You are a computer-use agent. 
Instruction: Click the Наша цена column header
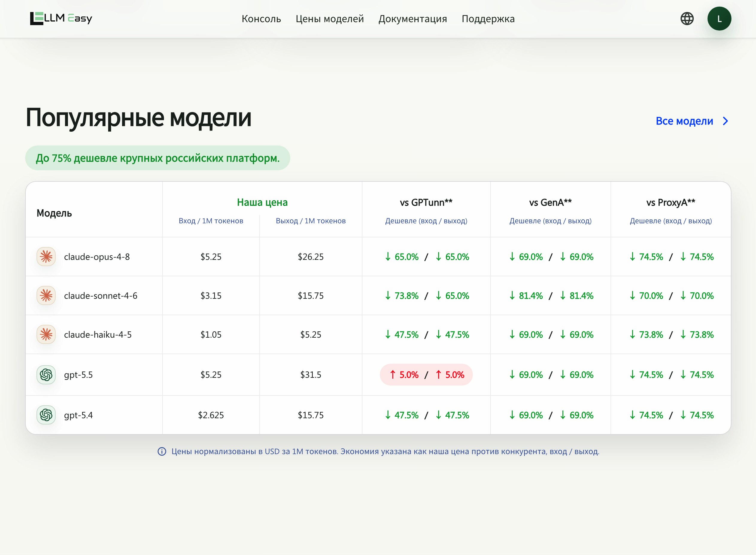pyautogui.click(x=262, y=202)
